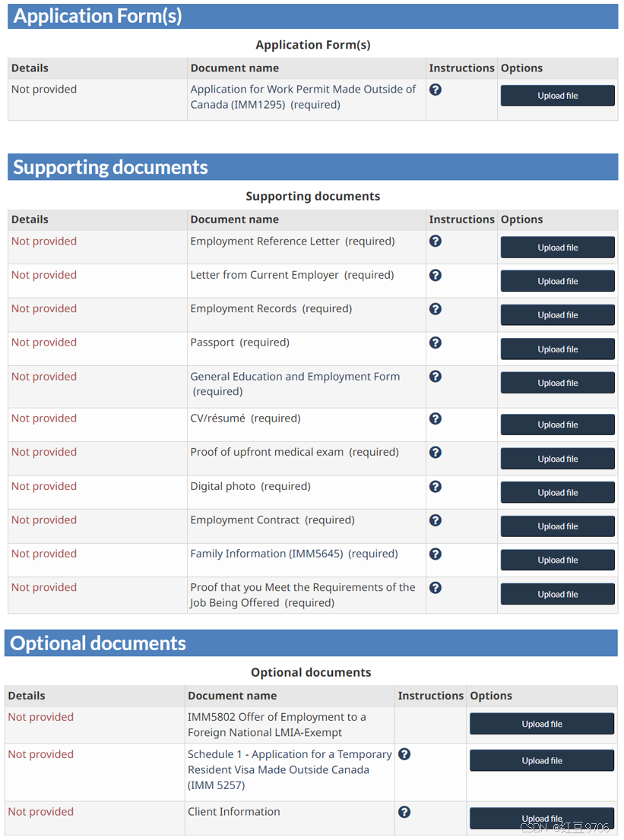Upload file for Proof of upfront medical exam
Image resolution: width=624 pixels, height=840 pixels.
point(558,459)
